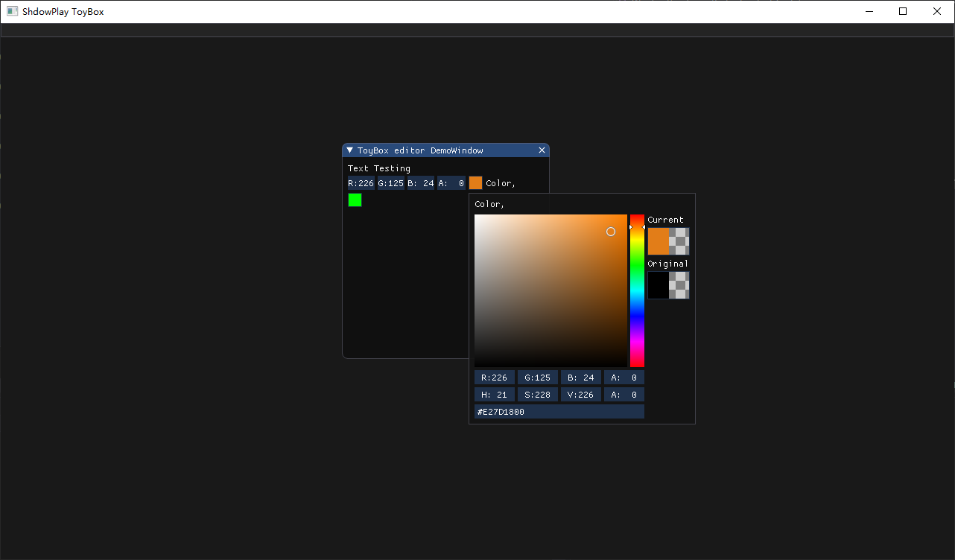Select the RGB row alpha field in popup

coord(624,378)
